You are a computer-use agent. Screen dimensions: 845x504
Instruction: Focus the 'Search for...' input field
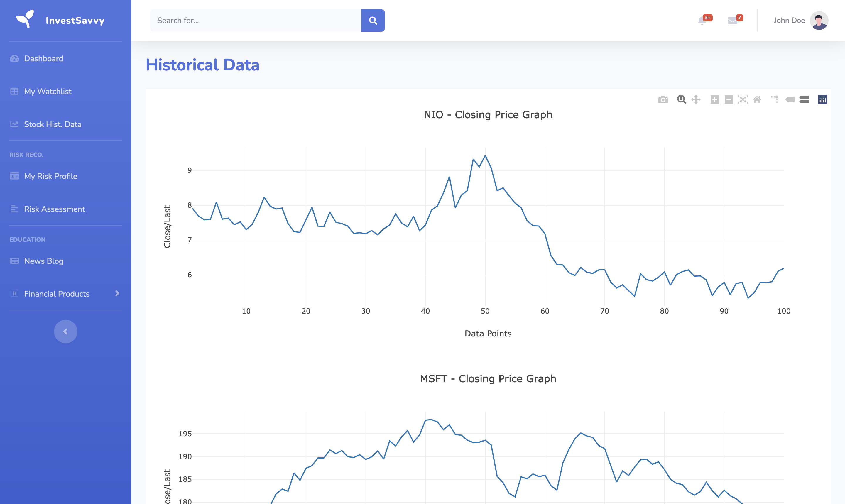click(256, 20)
